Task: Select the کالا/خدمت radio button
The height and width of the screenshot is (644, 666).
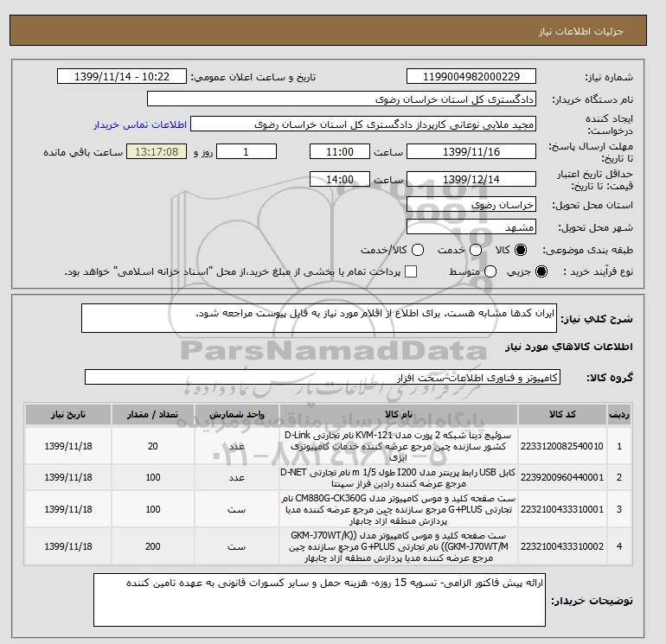Action: pyautogui.click(x=418, y=250)
